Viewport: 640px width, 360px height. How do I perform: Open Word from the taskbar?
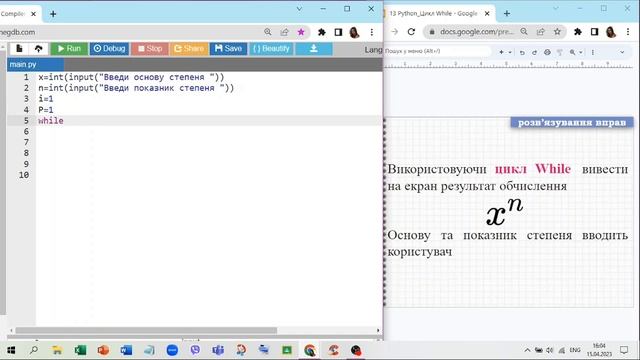tap(126, 350)
